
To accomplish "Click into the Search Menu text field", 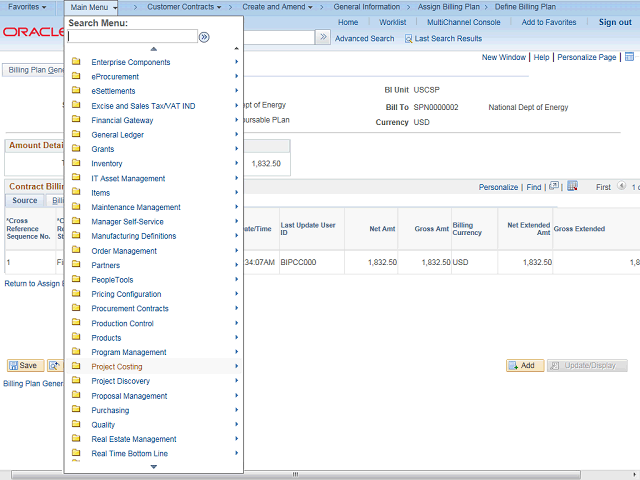I will tap(132, 37).
